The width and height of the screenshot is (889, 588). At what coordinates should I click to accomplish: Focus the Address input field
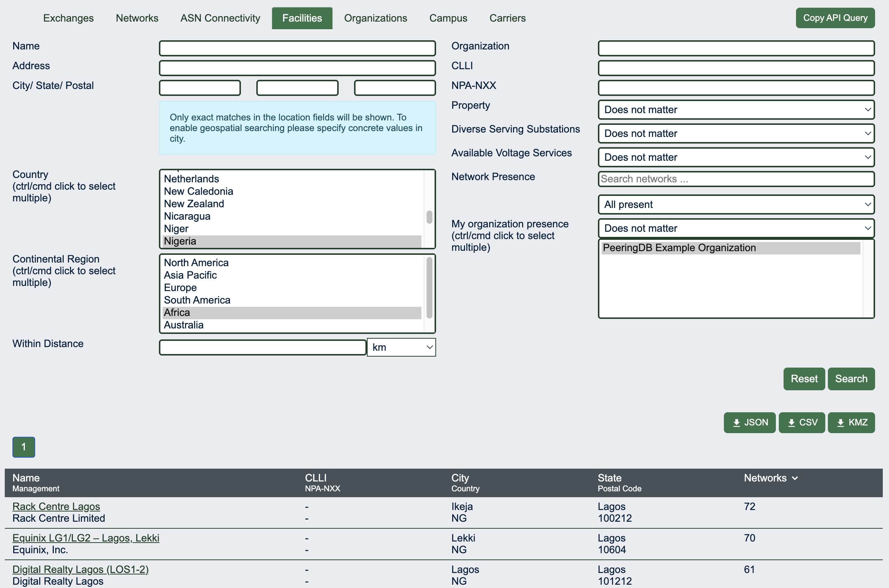click(x=297, y=68)
